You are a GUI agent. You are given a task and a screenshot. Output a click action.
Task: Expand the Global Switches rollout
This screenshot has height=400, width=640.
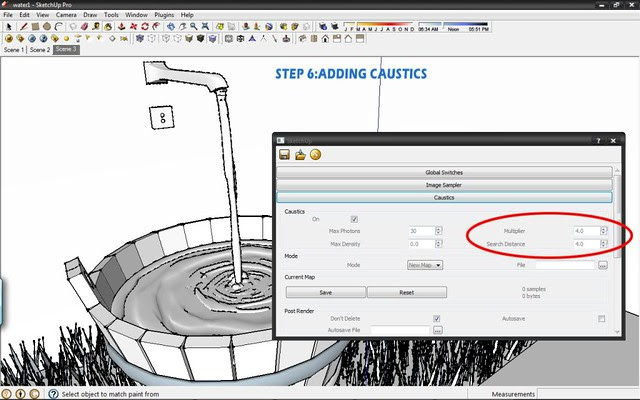tap(444, 172)
